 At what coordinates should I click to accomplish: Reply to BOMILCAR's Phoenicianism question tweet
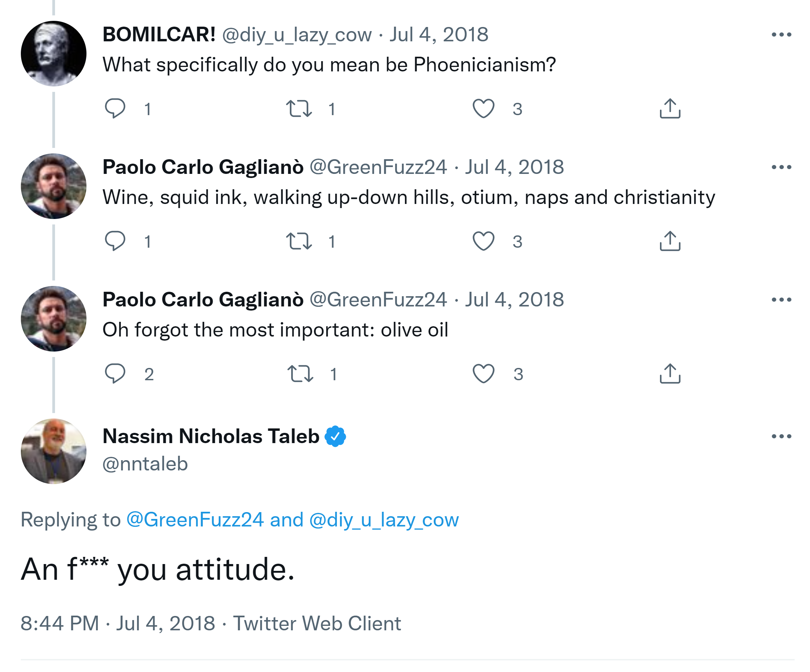[x=115, y=108]
